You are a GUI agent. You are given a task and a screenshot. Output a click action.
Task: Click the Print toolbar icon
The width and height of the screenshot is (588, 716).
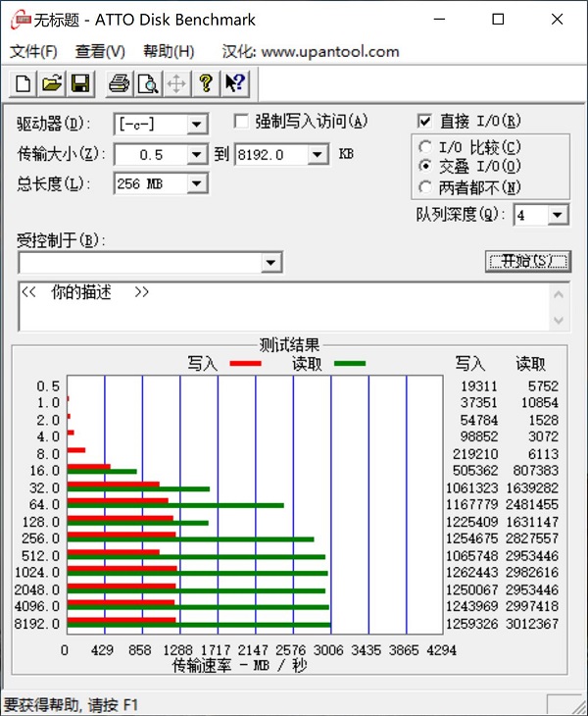(x=119, y=83)
